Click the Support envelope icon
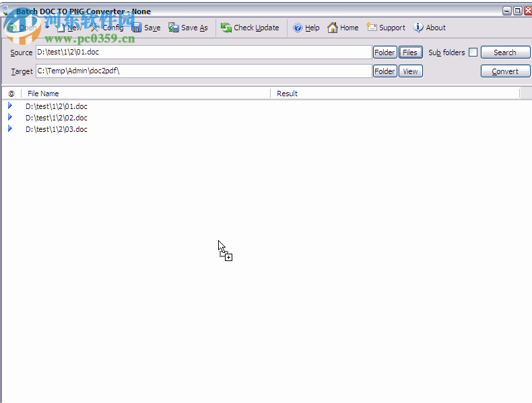The width and height of the screenshot is (532, 403). pyautogui.click(x=372, y=27)
